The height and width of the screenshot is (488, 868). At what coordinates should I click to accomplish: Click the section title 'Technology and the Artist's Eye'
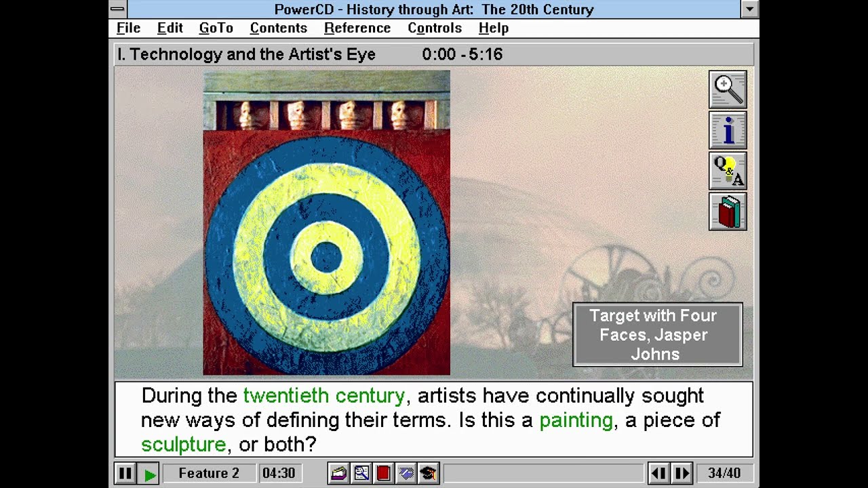point(246,55)
